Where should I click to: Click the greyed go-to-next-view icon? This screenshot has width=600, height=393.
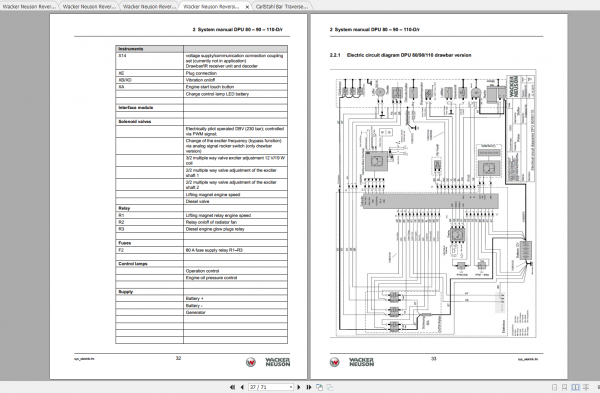(x=329, y=387)
